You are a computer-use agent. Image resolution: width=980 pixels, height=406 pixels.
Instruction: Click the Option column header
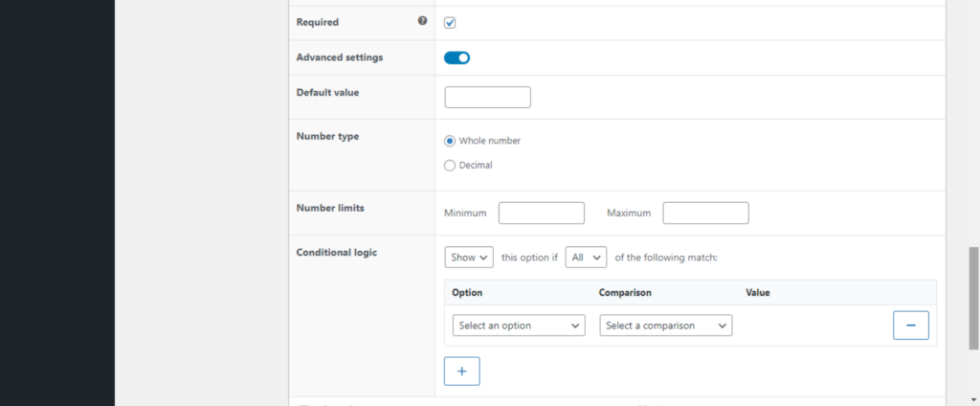click(x=466, y=292)
